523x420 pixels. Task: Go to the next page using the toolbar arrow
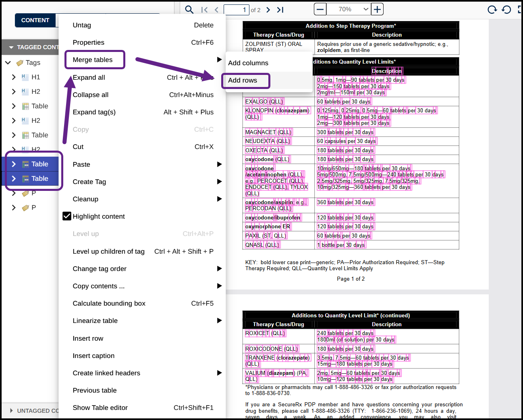point(268,10)
